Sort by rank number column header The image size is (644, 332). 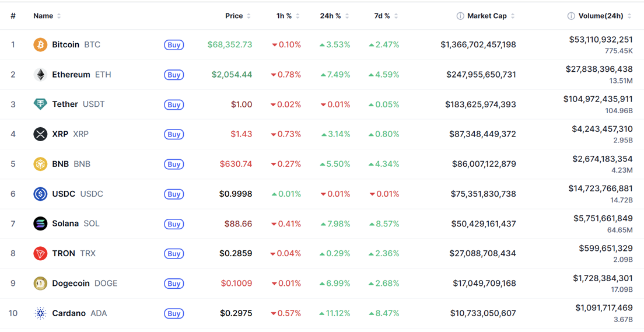(13, 16)
